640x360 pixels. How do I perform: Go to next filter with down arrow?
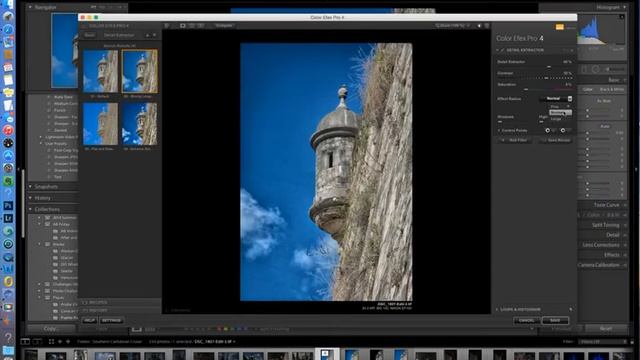(x=154, y=35)
